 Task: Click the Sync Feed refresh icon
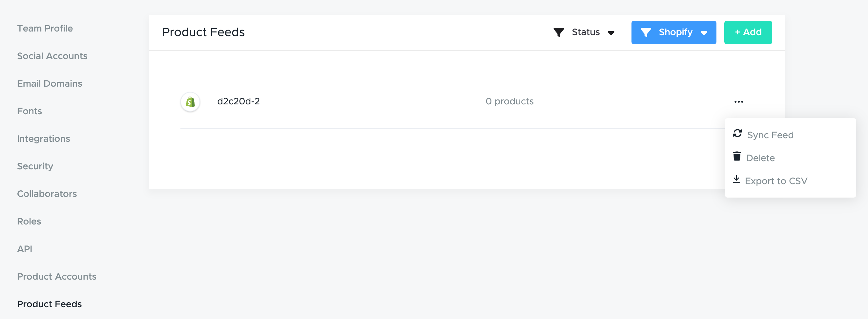(x=737, y=134)
